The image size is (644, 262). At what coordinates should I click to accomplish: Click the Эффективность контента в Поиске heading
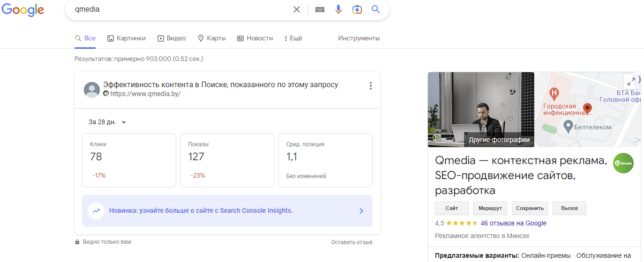click(221, 85)
